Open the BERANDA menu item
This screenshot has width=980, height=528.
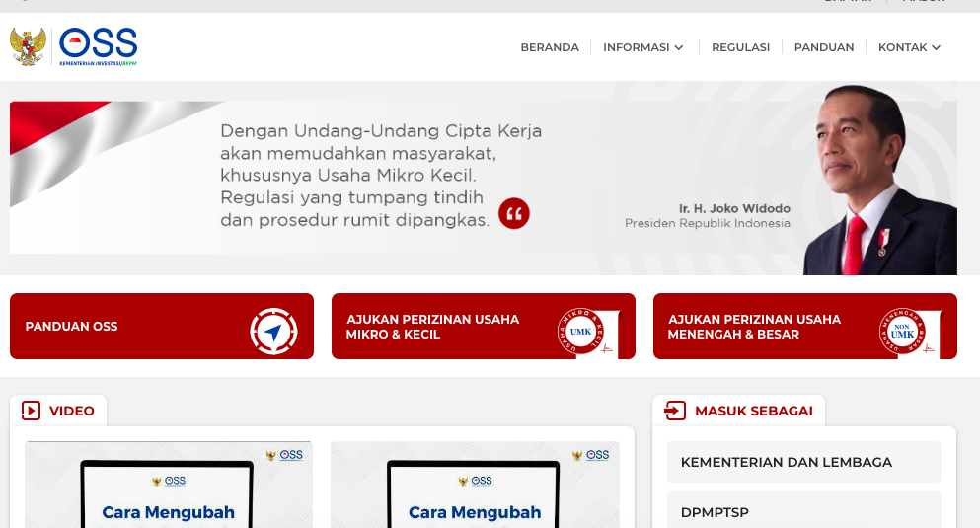[x=550, y=47]
